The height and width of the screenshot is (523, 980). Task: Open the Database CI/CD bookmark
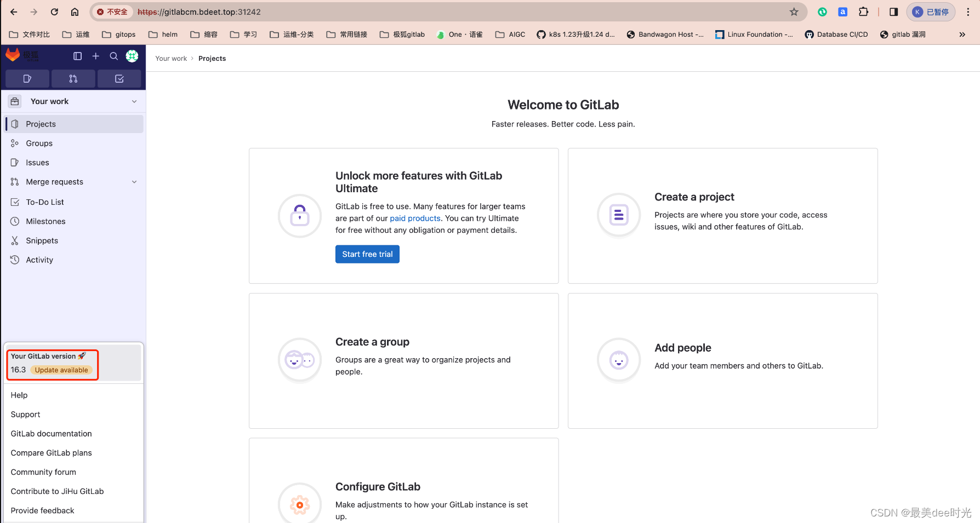pos(836,35)
